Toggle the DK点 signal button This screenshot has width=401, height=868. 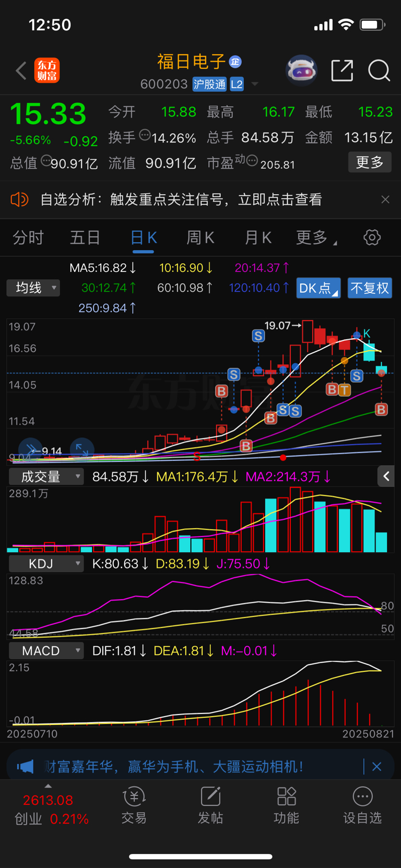(319, 288)
